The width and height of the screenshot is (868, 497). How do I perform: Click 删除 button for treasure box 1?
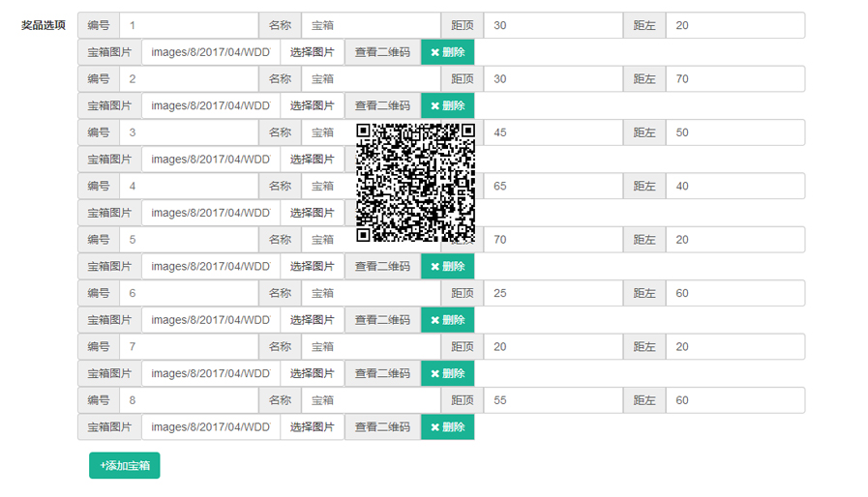(447, 52)
